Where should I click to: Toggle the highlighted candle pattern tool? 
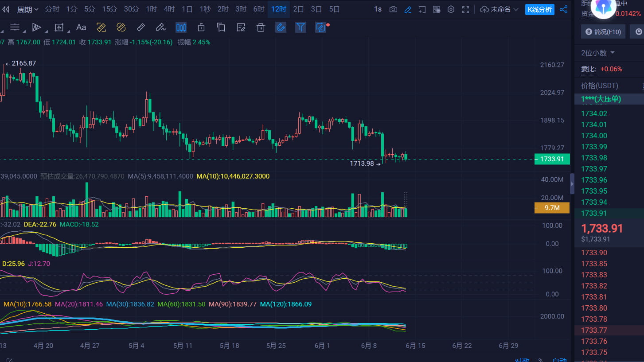pyautogui.click(x=181, y=27)
